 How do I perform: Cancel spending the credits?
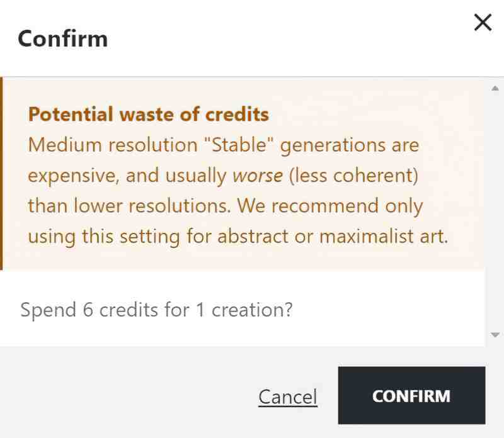(288, 397)
